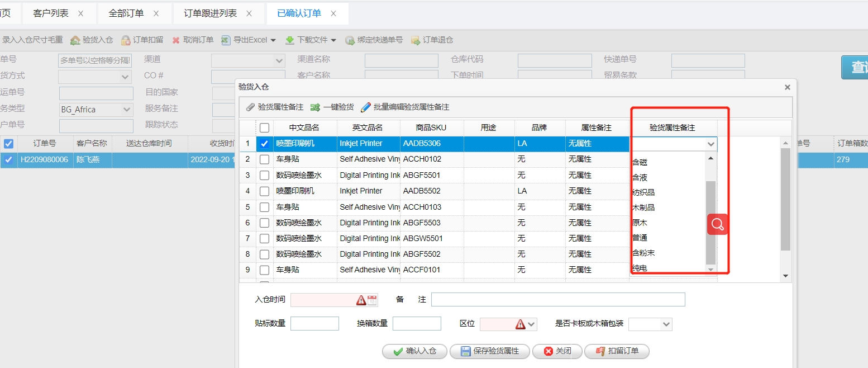Click the 验货入仓 toolbar icon
Screen dimensions: 868x368
point(75,40)
